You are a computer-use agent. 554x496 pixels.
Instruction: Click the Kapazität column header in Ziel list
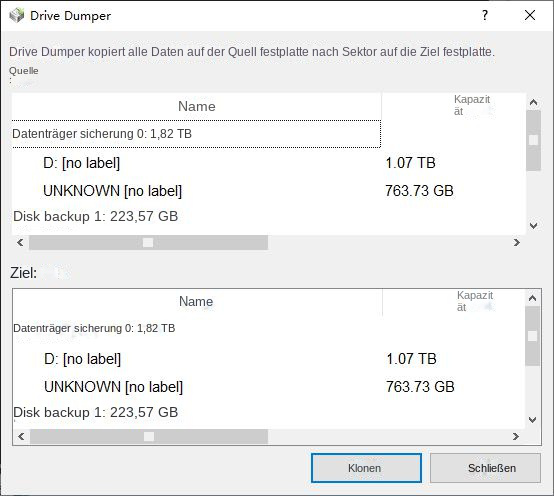[454, 301]
